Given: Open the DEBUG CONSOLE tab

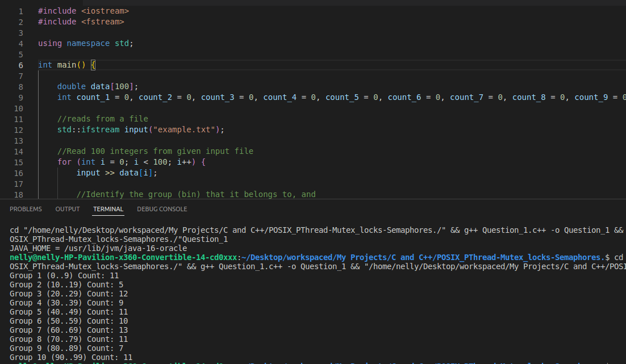Looking at the screenshot, I should [x=162, y=208].
